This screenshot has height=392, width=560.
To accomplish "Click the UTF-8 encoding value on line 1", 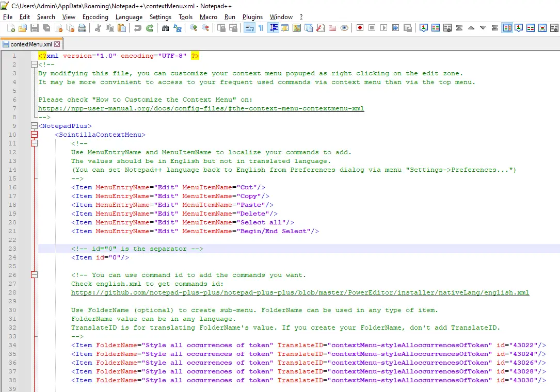I will (172, 56).
